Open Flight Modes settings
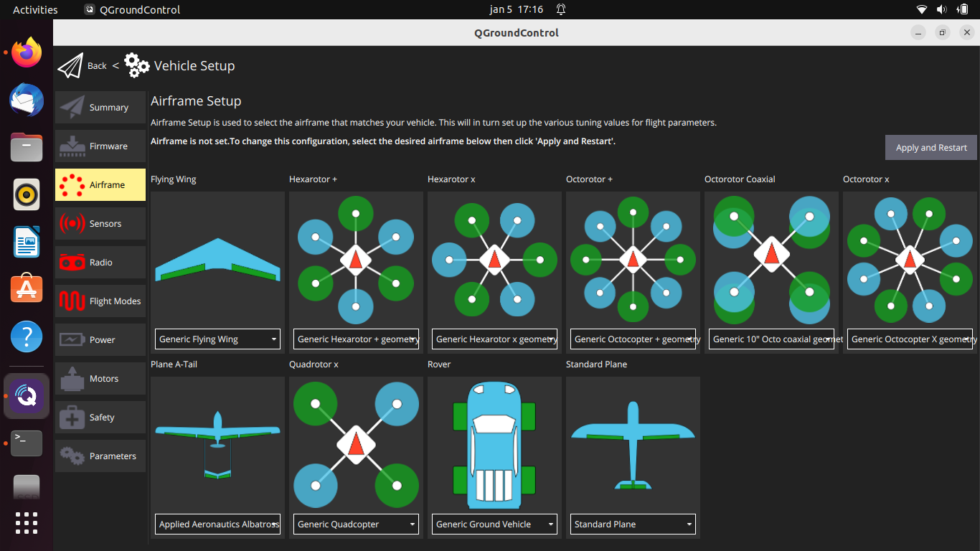 coord(100,301)
